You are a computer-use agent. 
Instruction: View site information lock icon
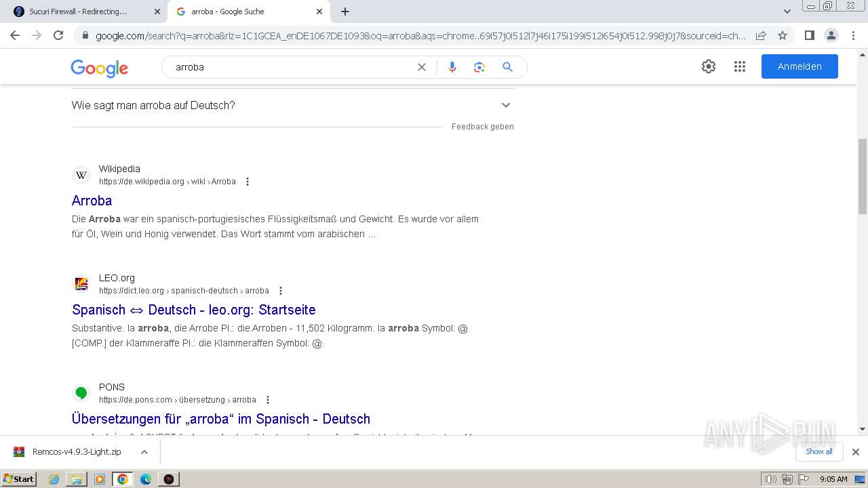click(x=85, y=35)
